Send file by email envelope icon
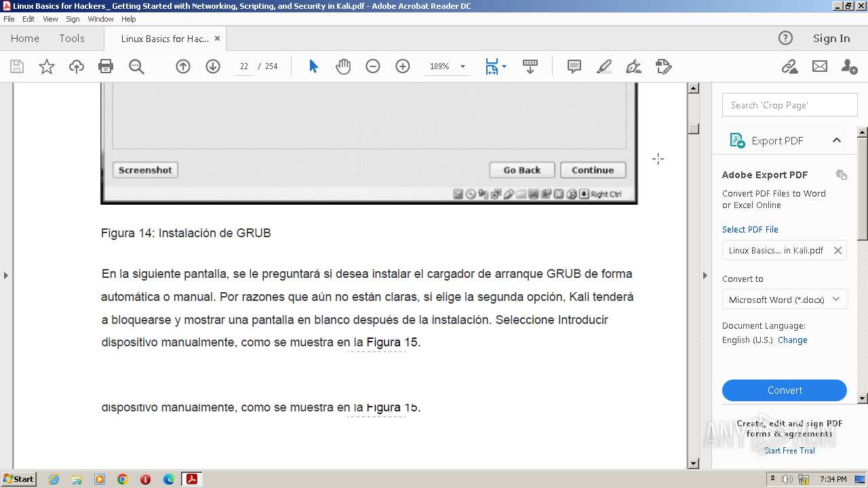868x488 pixels. click(x=820, y=66)
